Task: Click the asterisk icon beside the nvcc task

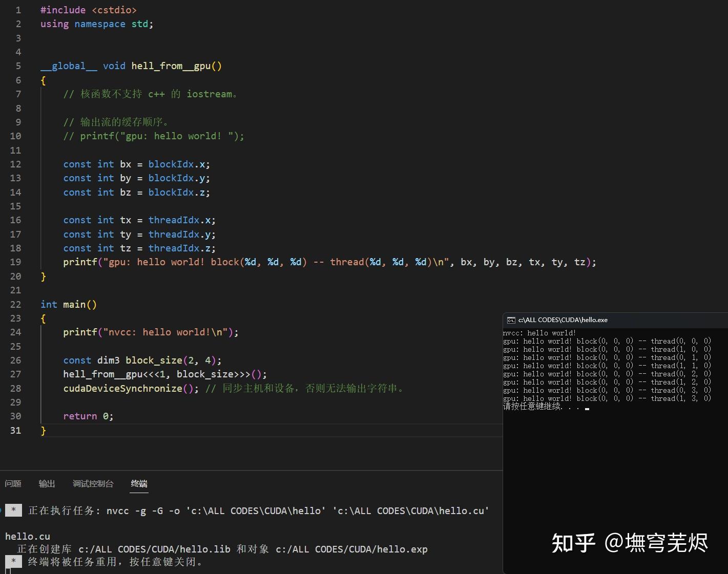Action: [13, 510]
